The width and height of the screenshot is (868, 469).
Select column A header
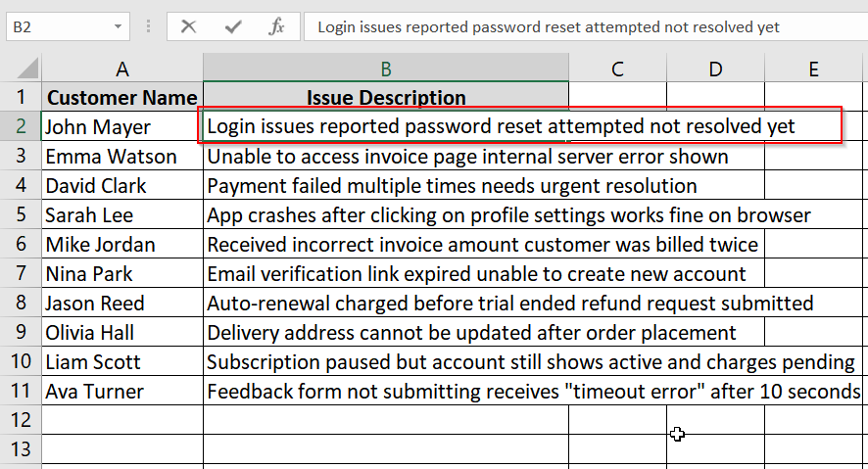(x=122, y=69)
